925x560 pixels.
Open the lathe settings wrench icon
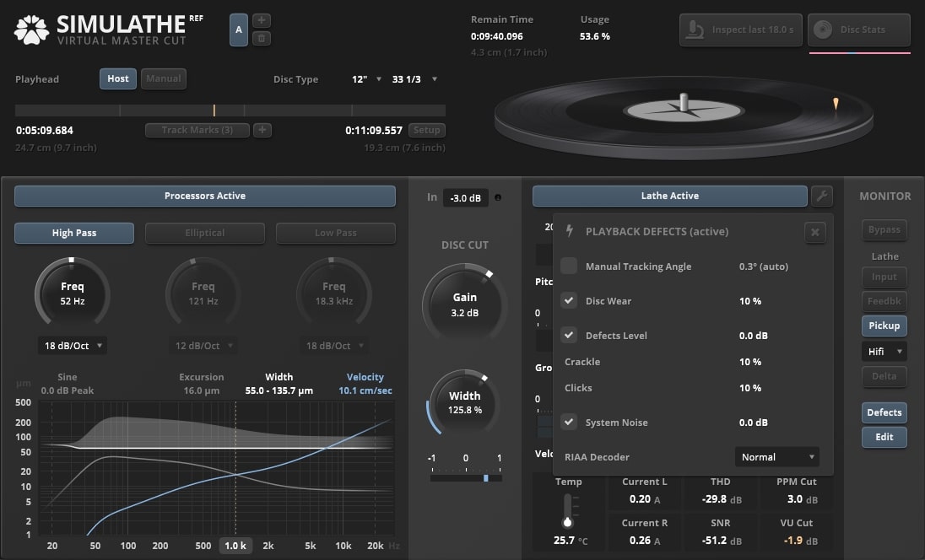(821, 196)
